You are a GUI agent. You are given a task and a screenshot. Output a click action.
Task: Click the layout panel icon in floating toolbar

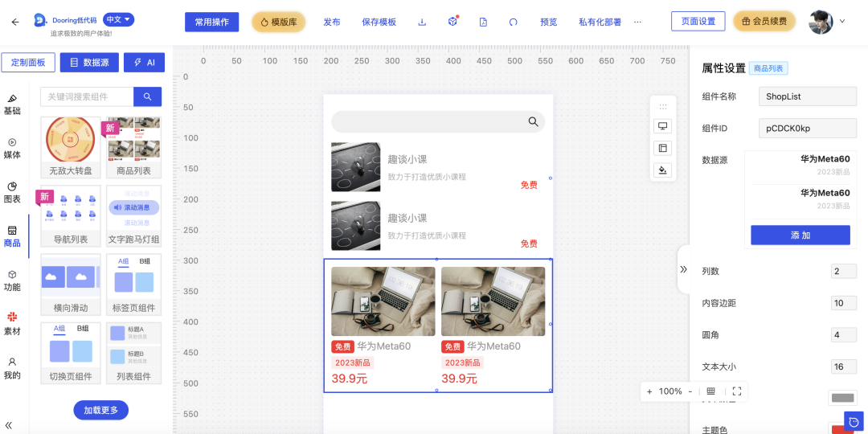[662, 148]
